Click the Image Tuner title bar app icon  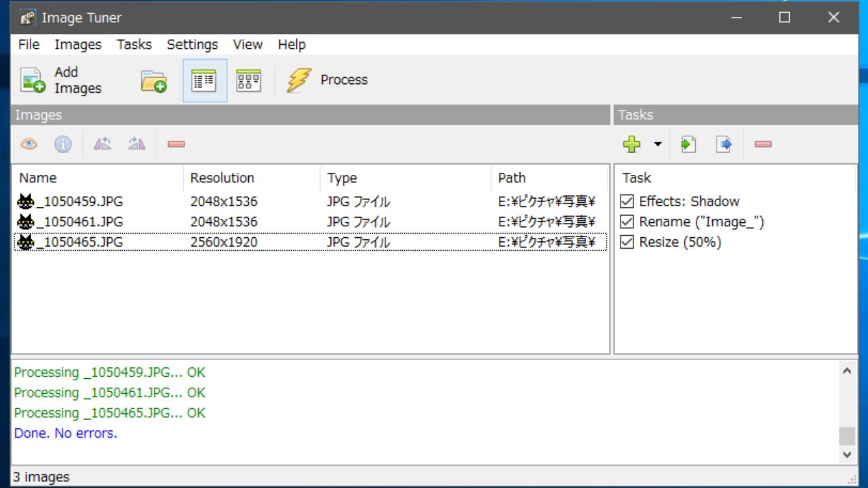[27, 18]
